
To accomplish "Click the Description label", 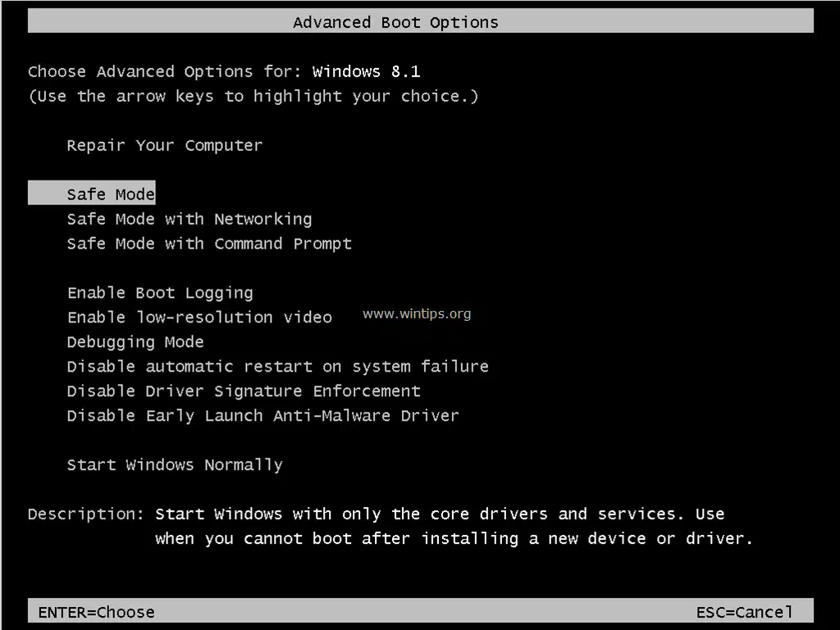I will click(x=86, y=514).
